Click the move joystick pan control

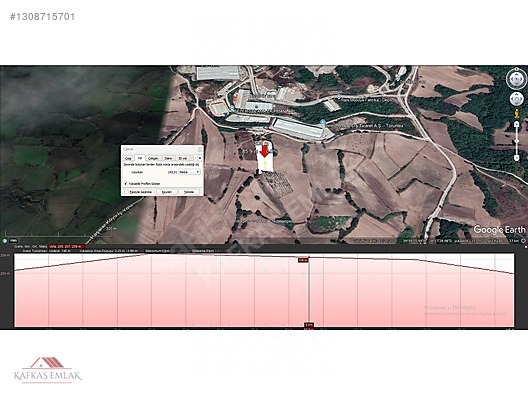[516, 99]
